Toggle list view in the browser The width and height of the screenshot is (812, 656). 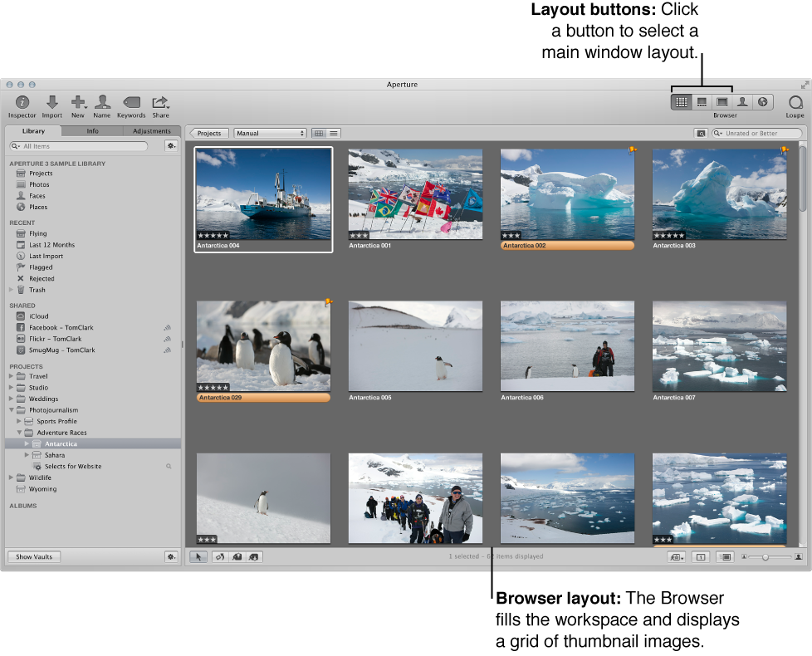click(332, 133)
